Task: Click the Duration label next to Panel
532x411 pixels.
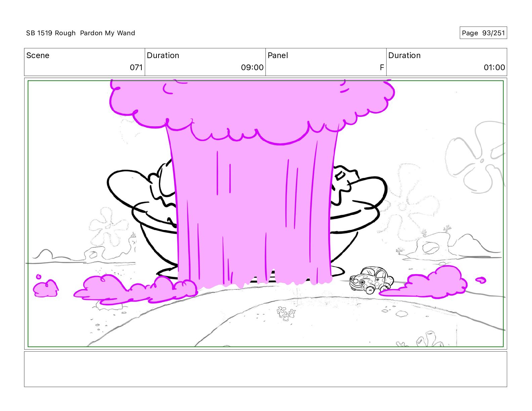Action: click(404, 55)
